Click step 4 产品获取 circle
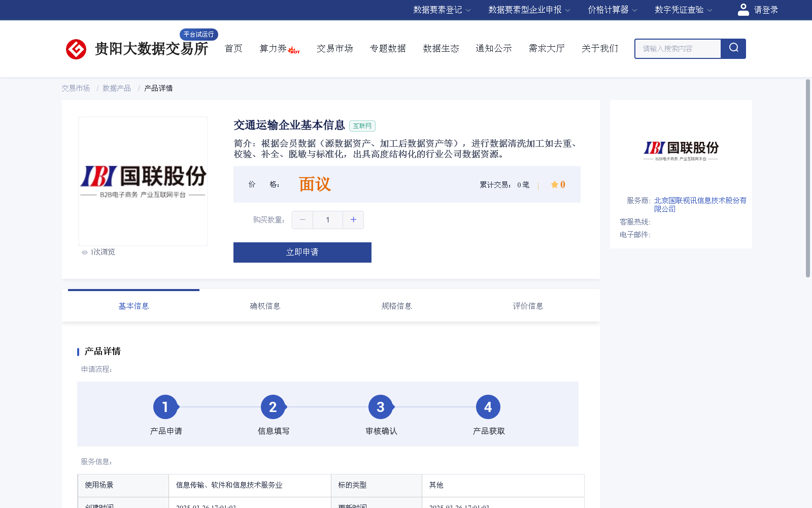The width and height of the screenshot is (812, 508). pos(488,407)
